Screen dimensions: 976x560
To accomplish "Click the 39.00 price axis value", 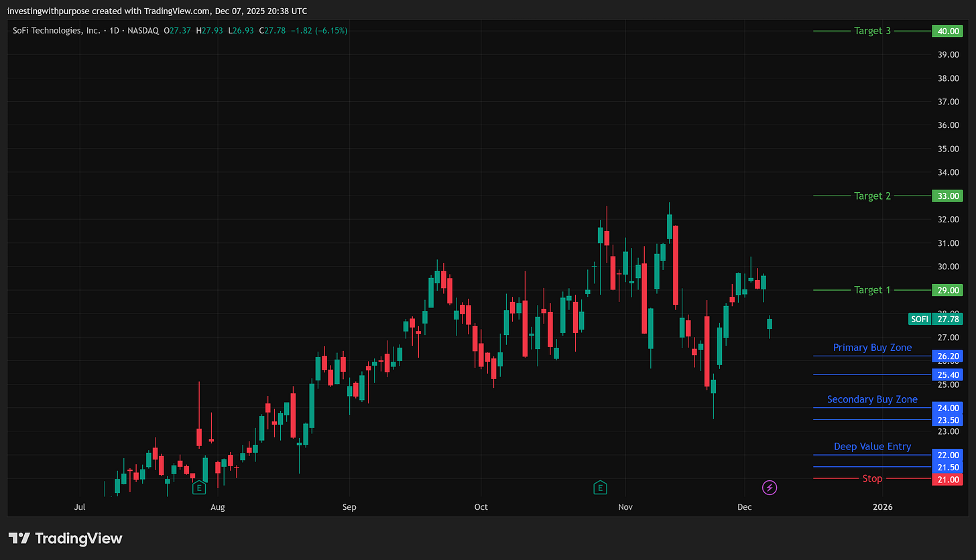I will coord(947,54).
